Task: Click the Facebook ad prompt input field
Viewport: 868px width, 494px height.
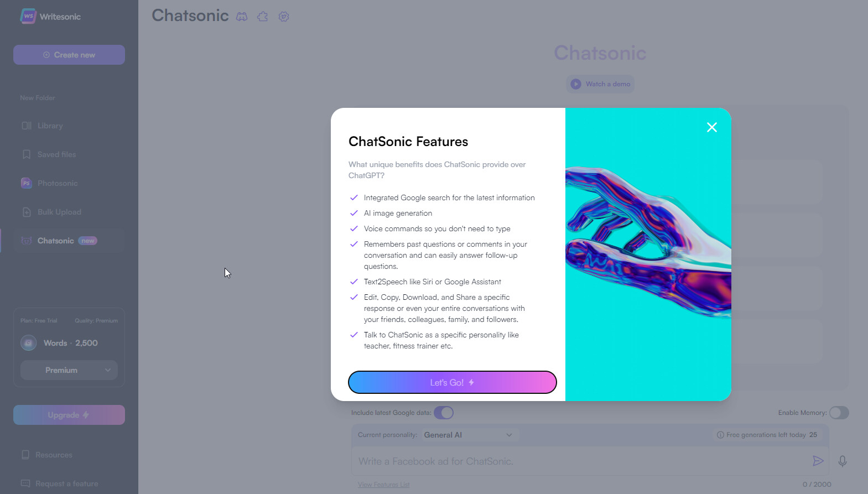Action: click(578, 461)
